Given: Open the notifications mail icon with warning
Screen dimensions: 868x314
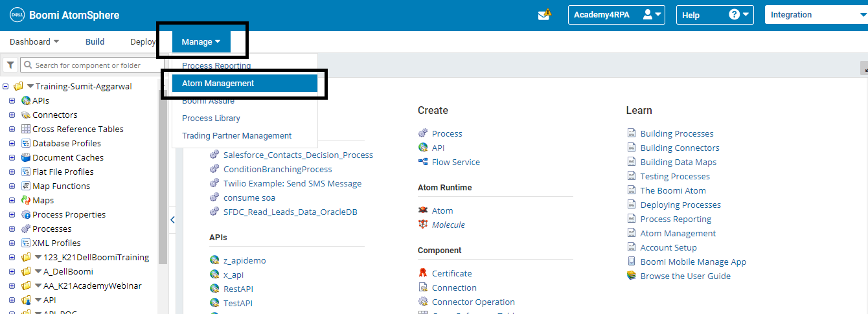Looking at the screenshot, I should (x=544, y=14).
